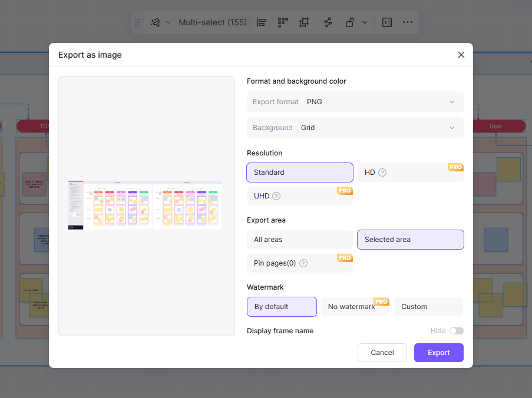This screenshot has width=532, height=398.
Task: Choose All areas export area
Action: (300, 240)
